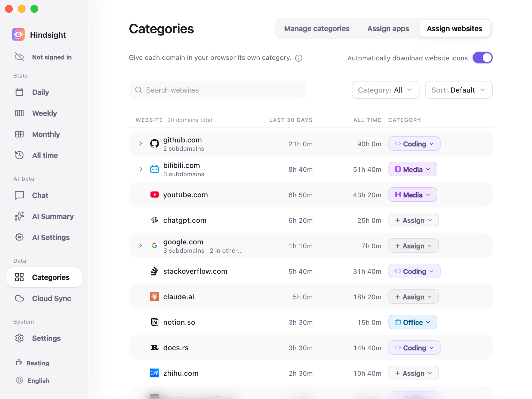Click the bilibili.com favicon
The height and width of the screenshot is (399, 532).
(x=155, y=169)
